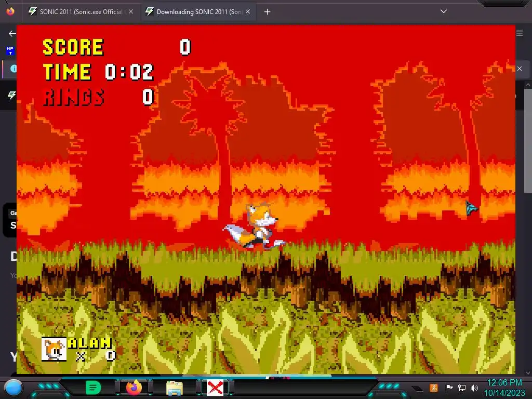Click the TIME 0:02 counter
The height and width of the screenshot is (399, 532).
[x=98, y=72]
